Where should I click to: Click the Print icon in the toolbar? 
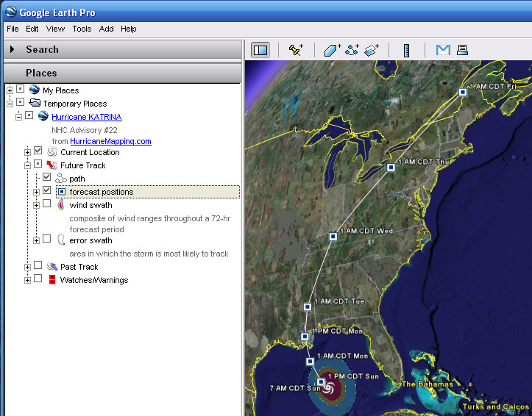(x=462, y=50)
